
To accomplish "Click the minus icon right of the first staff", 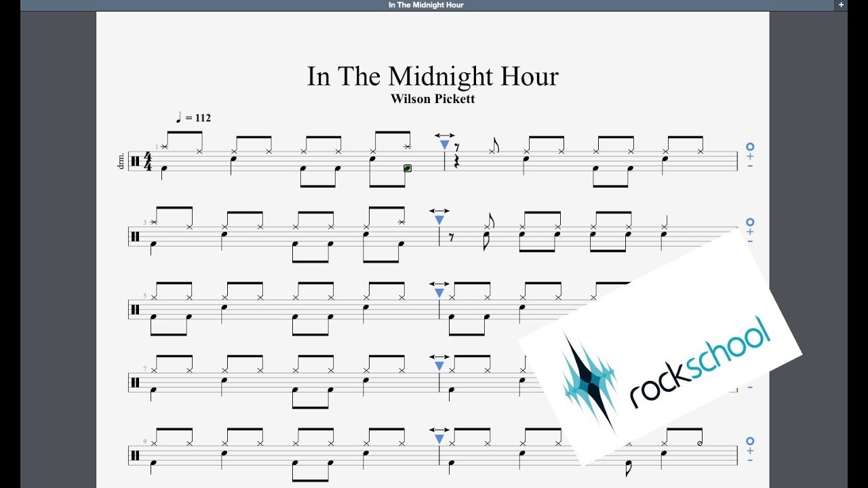I will coord(750,165).
